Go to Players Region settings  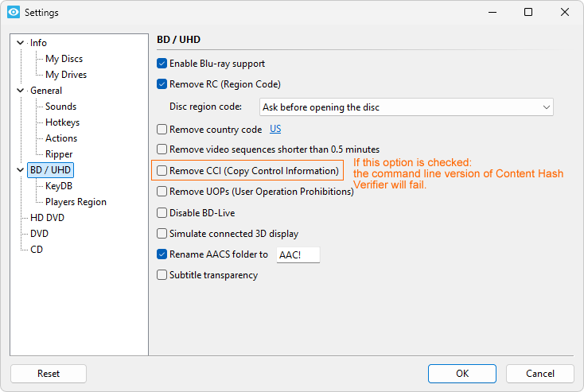coord(76,202)
